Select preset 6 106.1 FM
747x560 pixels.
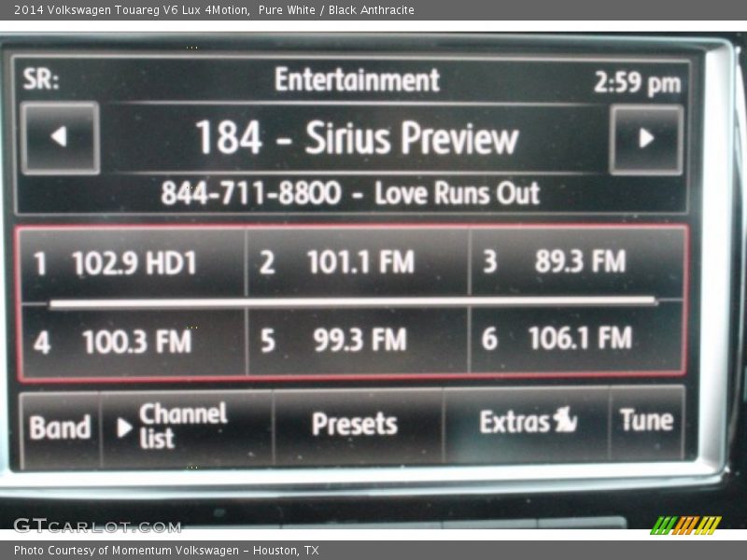point(577,339)
